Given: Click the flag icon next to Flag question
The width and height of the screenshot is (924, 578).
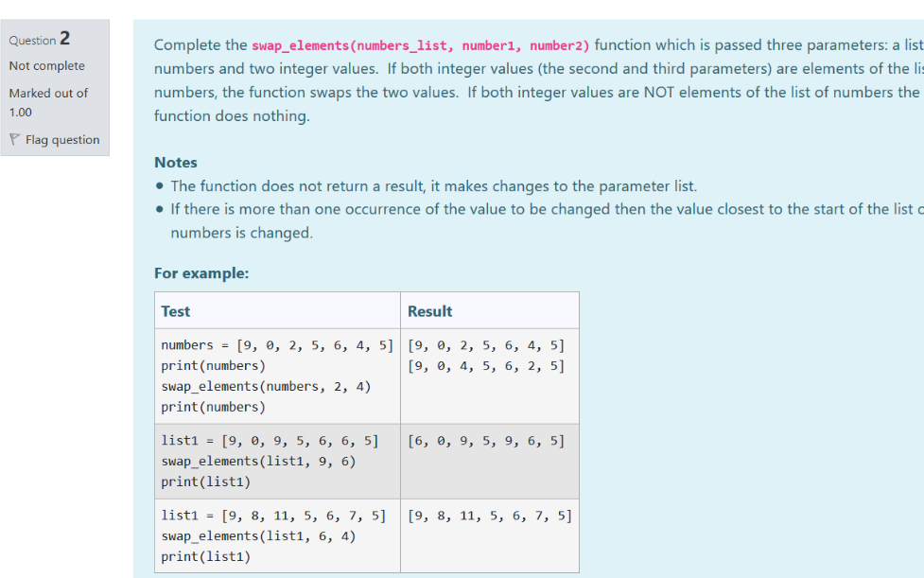Looking at the screenshot, I should [15, 139].
